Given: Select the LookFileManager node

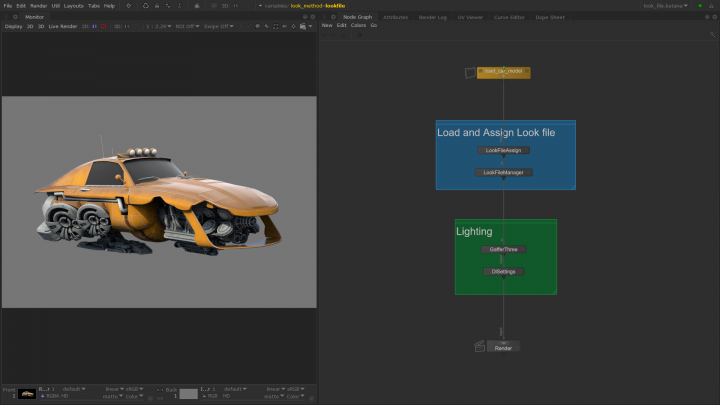Looking at the screenshot, I should click(503, 172).
